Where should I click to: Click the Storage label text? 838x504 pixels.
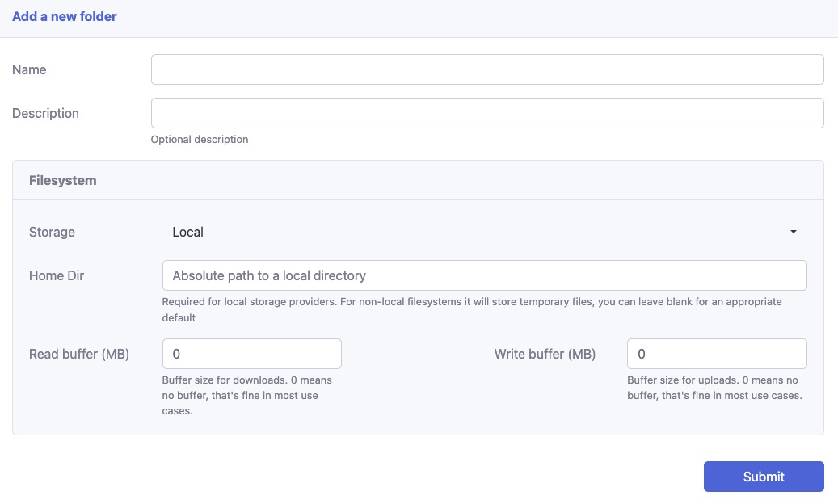(x=52, y=233)
